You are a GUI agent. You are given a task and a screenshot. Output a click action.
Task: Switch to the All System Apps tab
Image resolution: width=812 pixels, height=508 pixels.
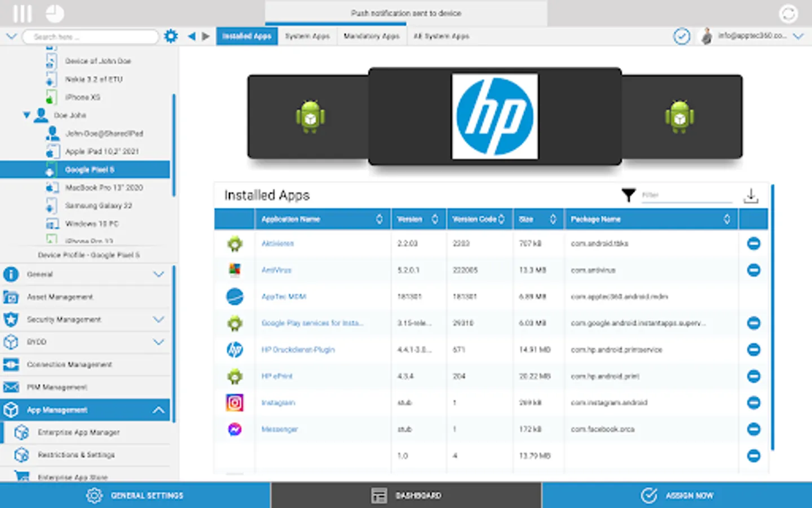[442, 36]
